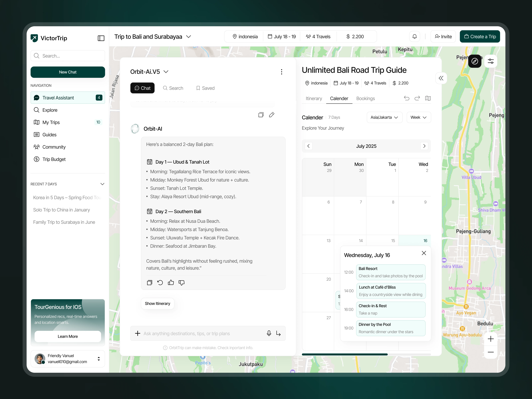Open Guides in navigation
The image size is (532, 399).
[68, 135]
